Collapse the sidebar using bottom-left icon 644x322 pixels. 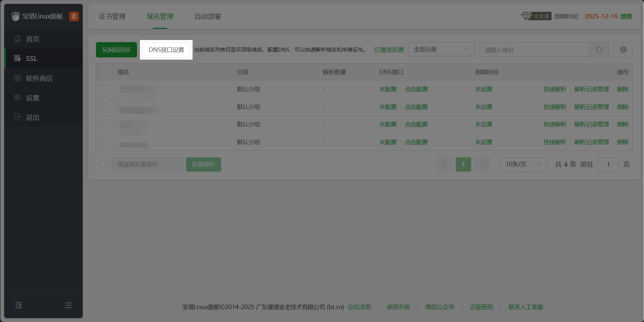tap(18, 305)
